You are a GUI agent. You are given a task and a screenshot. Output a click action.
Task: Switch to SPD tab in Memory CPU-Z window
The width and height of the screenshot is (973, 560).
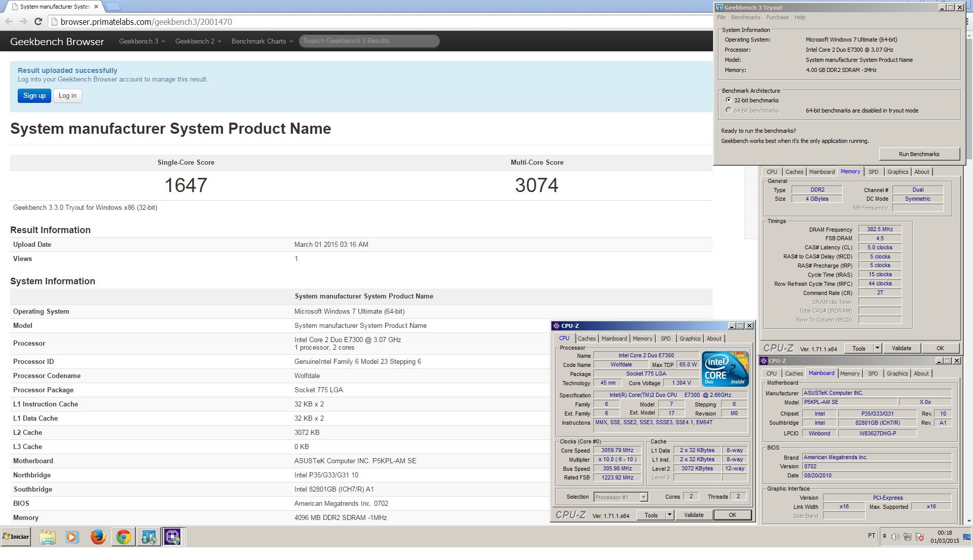(873, 172)
